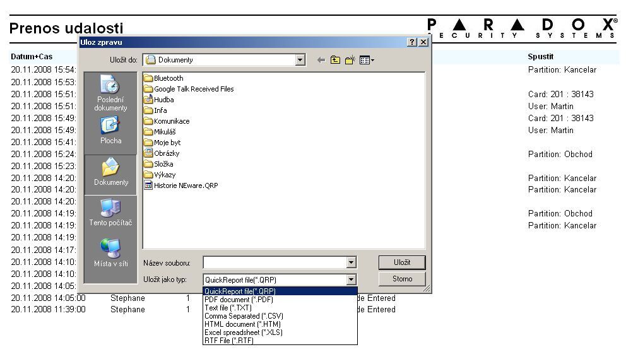
Task: Open Poslední dokumenty in places bar
Action: (111, 93)
